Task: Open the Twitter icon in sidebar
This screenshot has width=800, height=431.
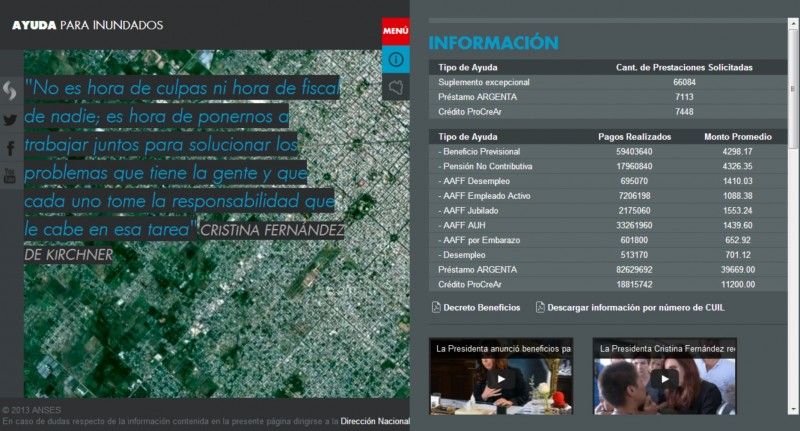Action: click(10, 120)
